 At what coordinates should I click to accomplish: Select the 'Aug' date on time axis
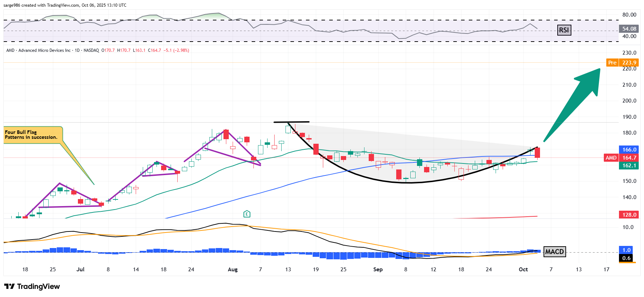233,270
